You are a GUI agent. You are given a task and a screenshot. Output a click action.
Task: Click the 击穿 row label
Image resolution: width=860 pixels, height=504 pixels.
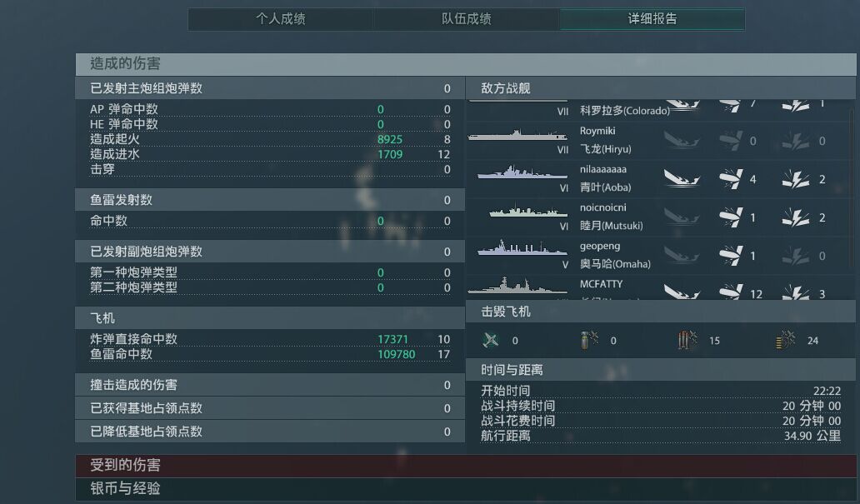[x=102, y=169]
